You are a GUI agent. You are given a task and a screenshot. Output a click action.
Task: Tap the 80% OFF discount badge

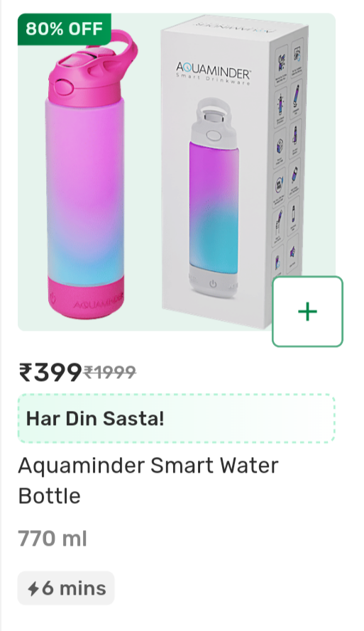point(65,29)
